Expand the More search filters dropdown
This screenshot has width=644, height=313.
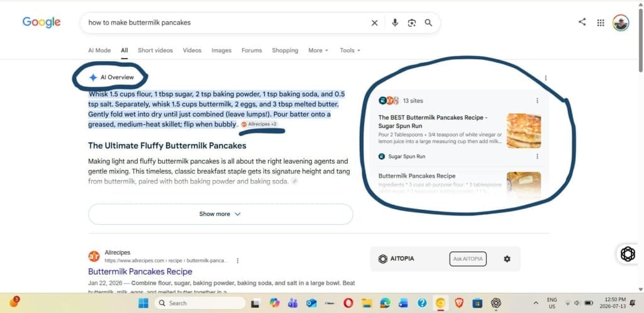[318, 50]
